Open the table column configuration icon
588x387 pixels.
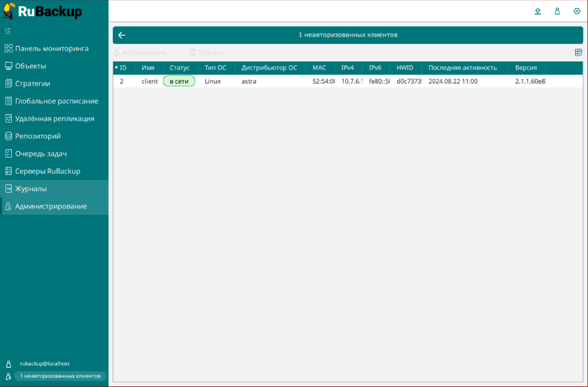point(578,53)
